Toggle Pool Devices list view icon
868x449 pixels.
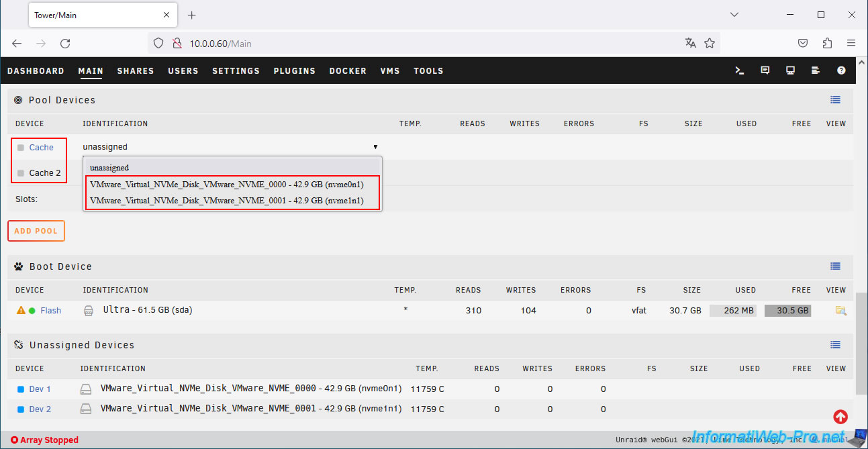(x=835, y=100)
